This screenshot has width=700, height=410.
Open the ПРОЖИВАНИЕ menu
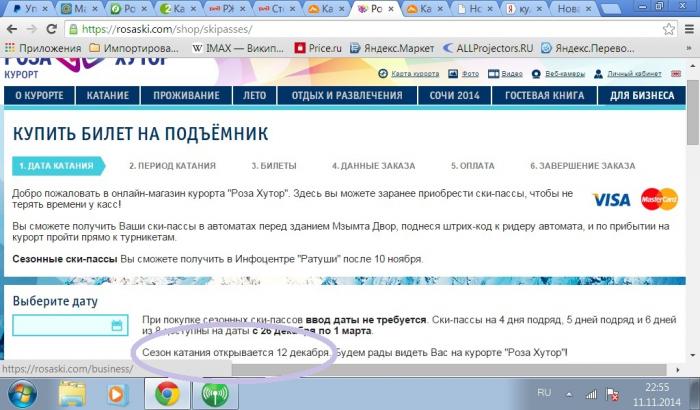pyautogui.click(x=186, y=96)
